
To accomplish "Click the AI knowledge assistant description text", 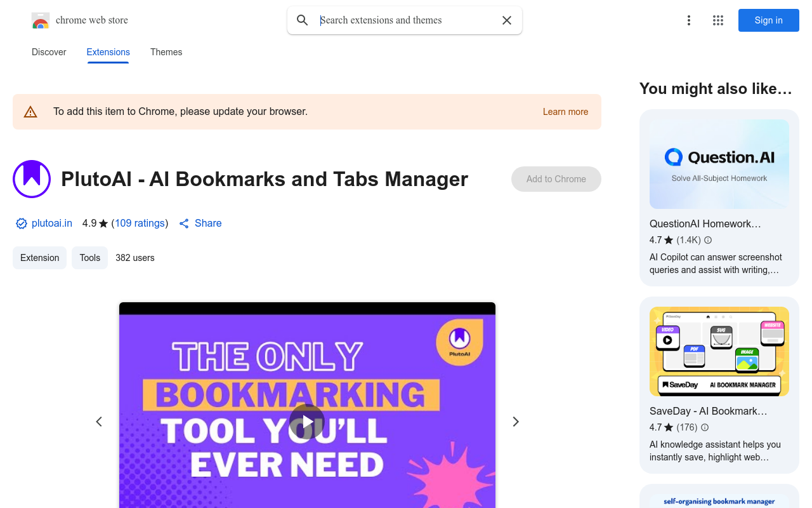I will point(715,451).
